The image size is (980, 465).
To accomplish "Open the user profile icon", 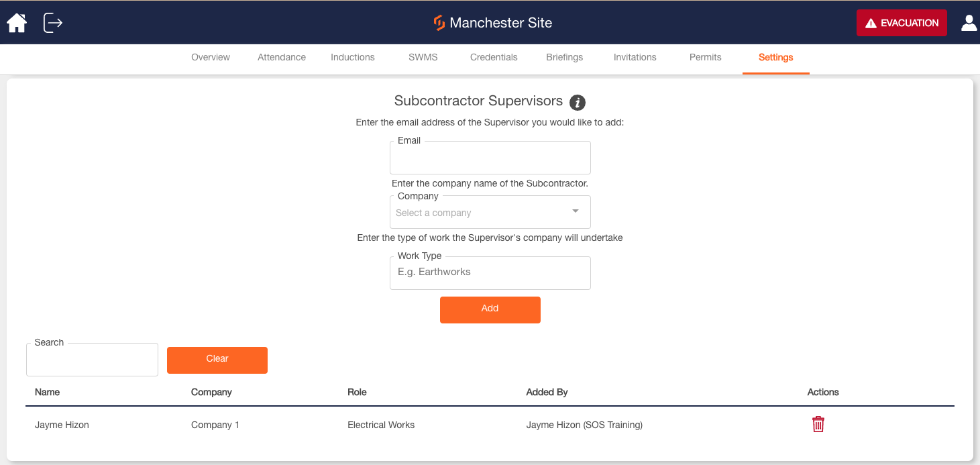I will click(969, 23).
